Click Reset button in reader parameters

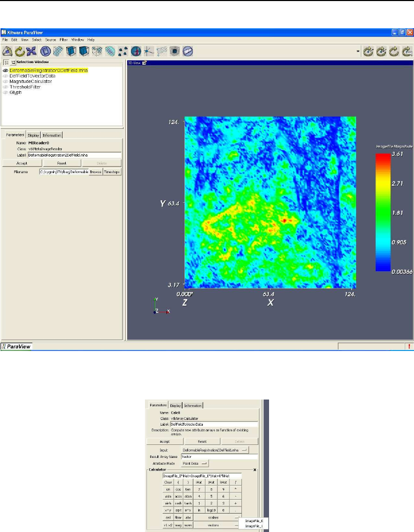62,163
